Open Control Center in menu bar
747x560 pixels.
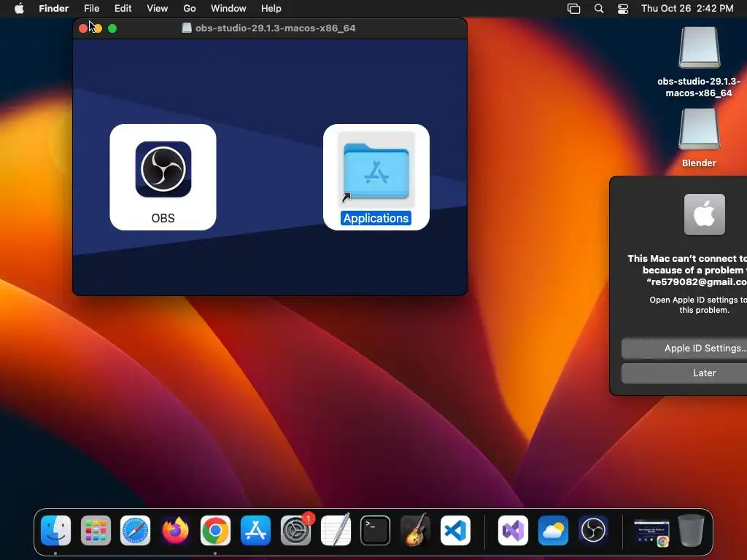point(623,9)
